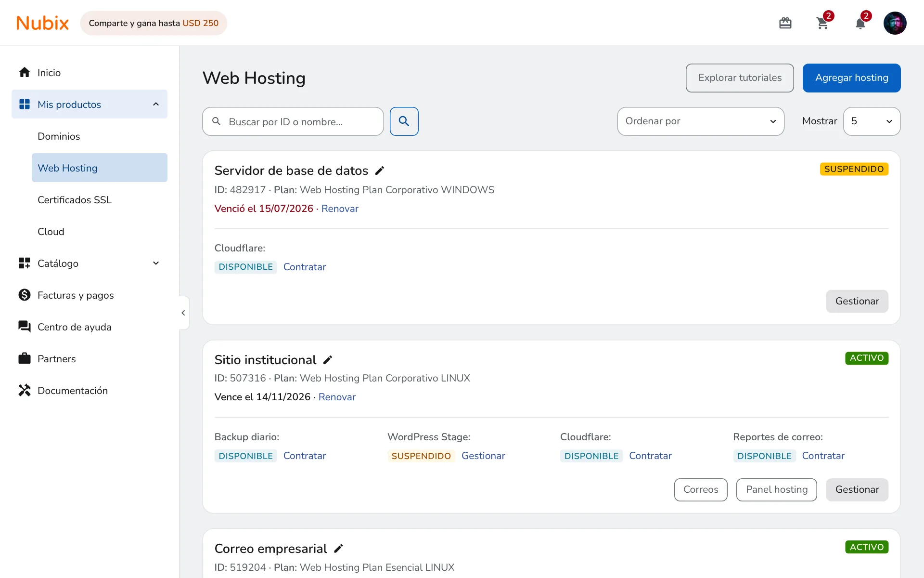The height and width of the screenshot is (578, 924).
Task: Contratar Backup diario for Sitio institucional
Action: [x=304, y=456]
